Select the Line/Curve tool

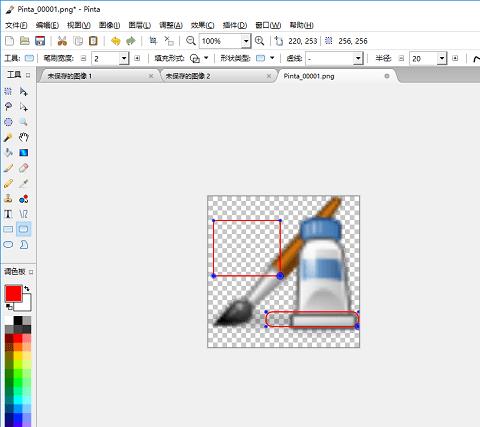23,214
